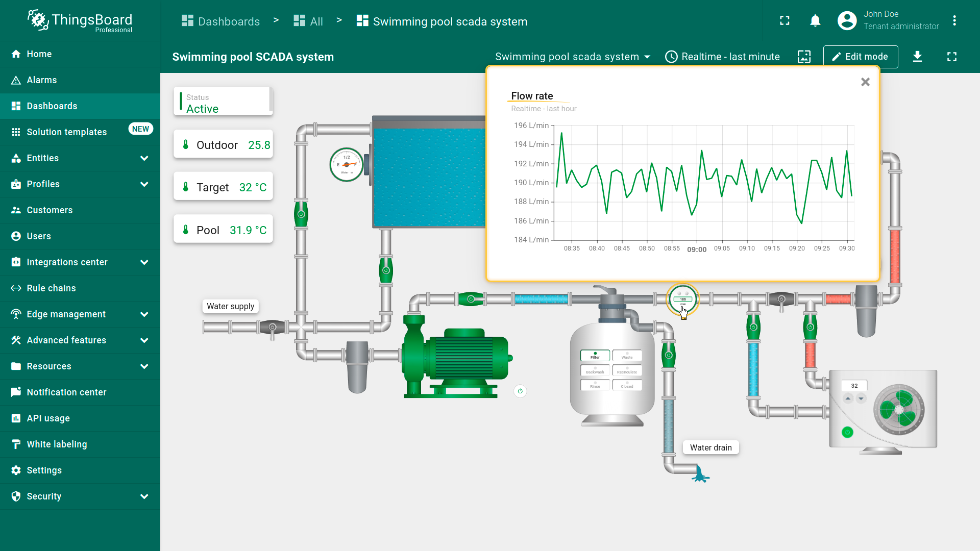Open the Alarms menu item

tap(42, 80)
